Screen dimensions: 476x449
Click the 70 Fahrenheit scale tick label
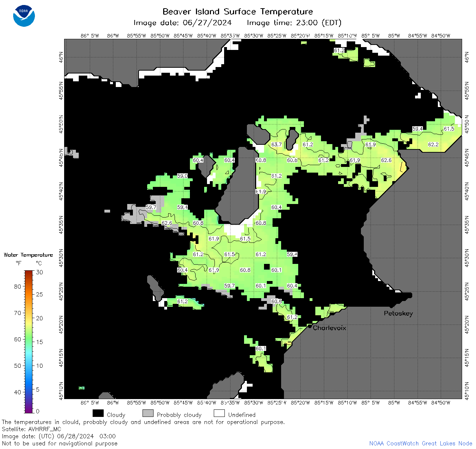coord(17,313)
